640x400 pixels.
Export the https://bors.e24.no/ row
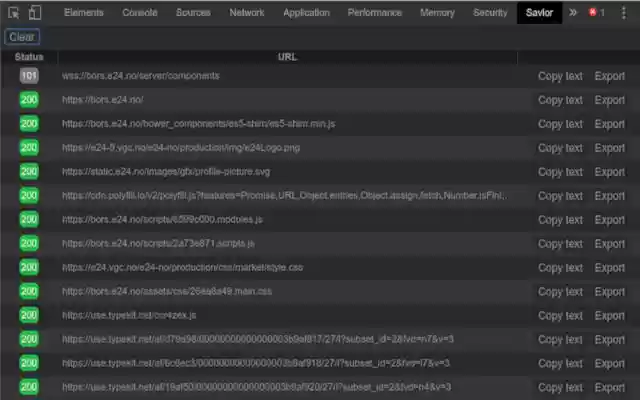609,100
